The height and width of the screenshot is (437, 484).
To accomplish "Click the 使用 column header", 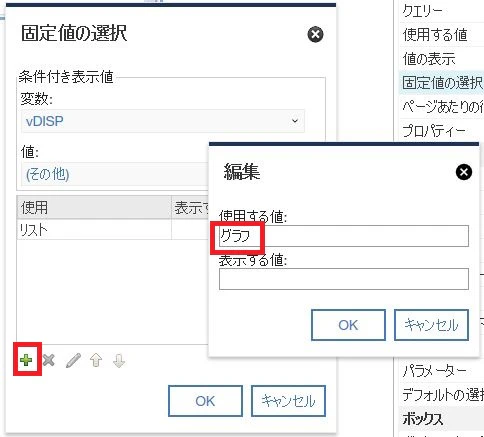I will [x=94, y=207].
